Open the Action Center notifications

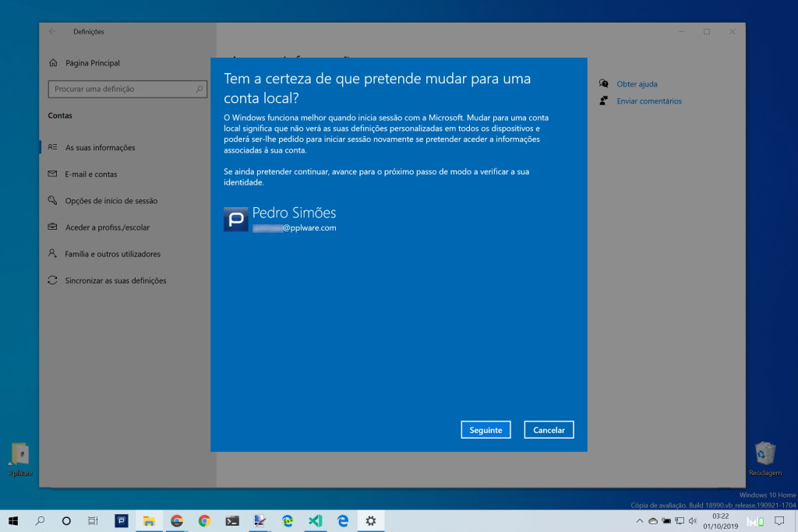tap(779, 521)
